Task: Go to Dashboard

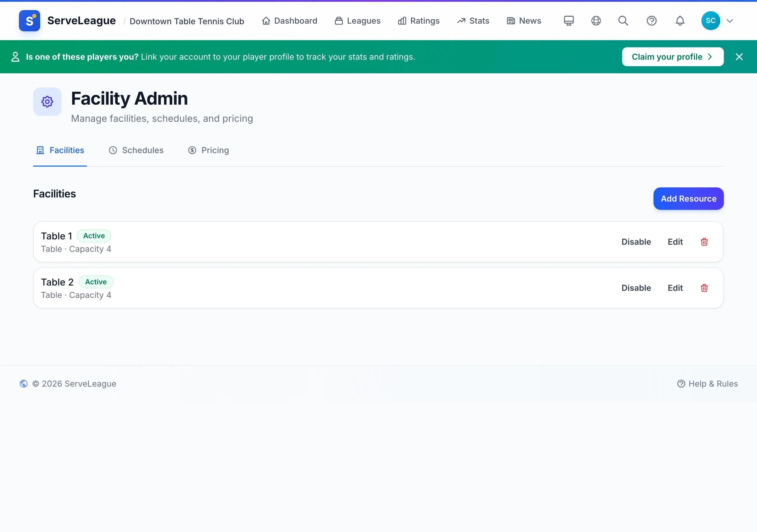Action: point(290,21)
